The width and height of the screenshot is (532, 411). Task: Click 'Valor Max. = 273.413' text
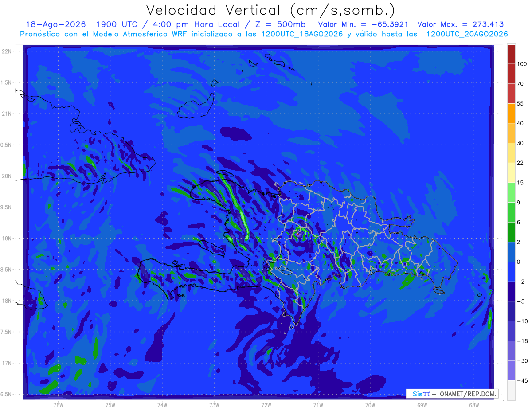point(461,24)
